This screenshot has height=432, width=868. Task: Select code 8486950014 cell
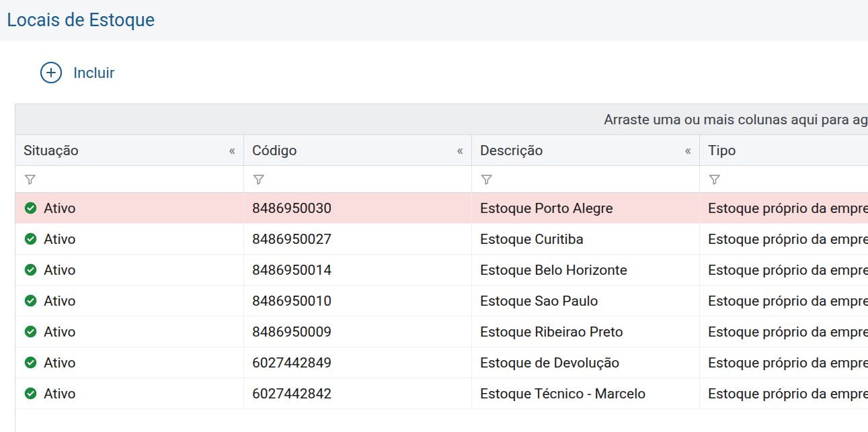(x=358, y=270)
